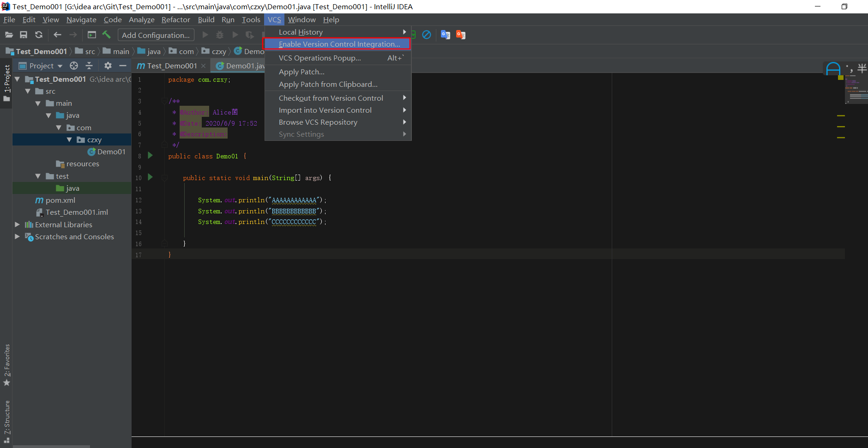The height and width of the screenshot is (448, 868).
Task: Click the locate target crosshair icon
Action: point(74,66)
